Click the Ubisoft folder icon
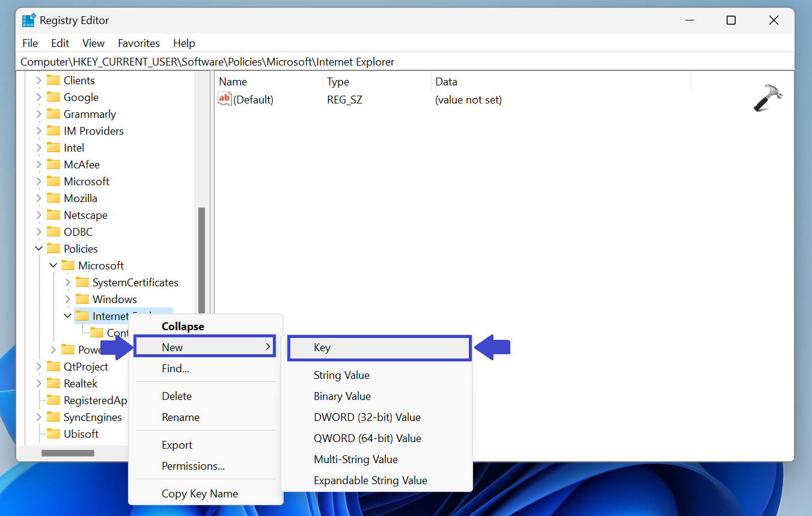The width and height of the screenshot is (812, 516). (54, 434)
